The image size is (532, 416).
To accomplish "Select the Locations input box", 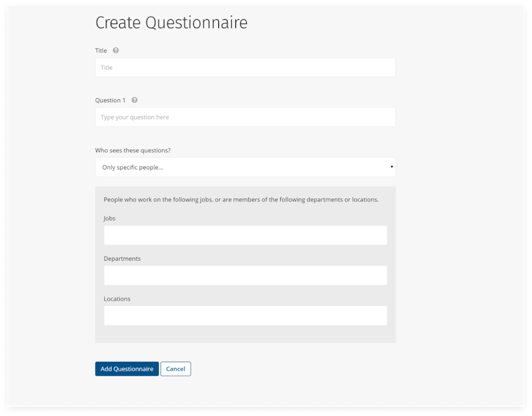I will (245, 316).
